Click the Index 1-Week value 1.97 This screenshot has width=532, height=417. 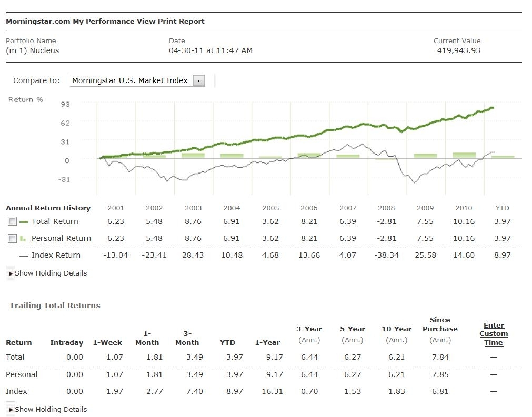[x=115, y=391]
